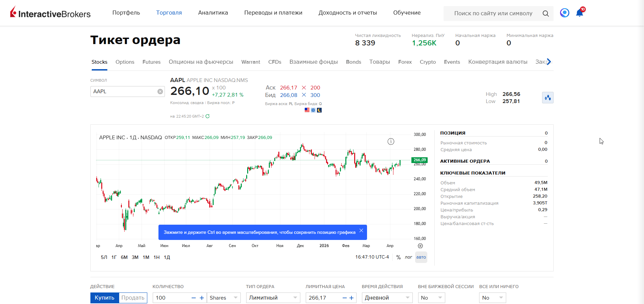Open the Торговля menu
Viewport: 644px width, 304px height.
point(169,13)
